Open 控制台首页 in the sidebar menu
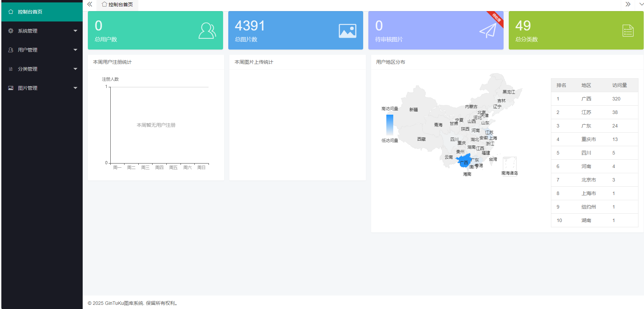Image resolution: width=644 pixels, height=309 pixels. pos(42,12)
